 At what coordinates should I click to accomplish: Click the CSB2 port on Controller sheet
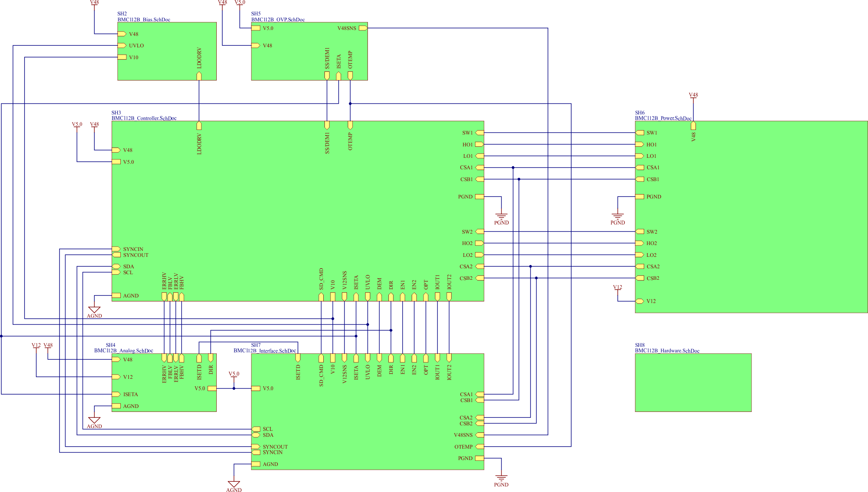[x=479, y=278]
